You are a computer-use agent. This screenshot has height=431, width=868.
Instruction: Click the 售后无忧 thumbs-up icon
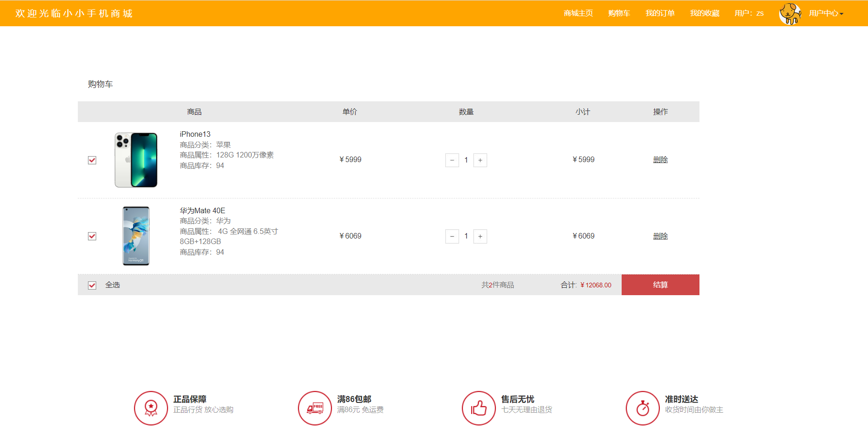coord(479,408)
